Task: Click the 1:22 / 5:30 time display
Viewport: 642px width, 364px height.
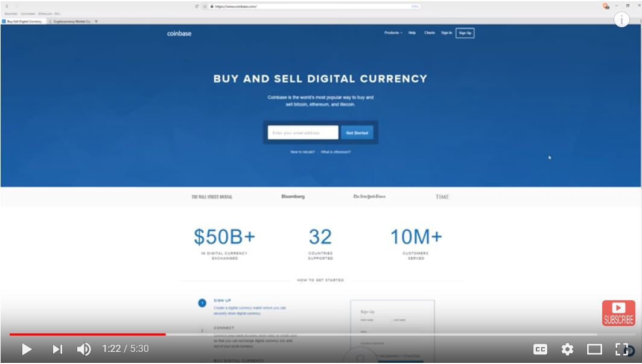Action: 126,349
